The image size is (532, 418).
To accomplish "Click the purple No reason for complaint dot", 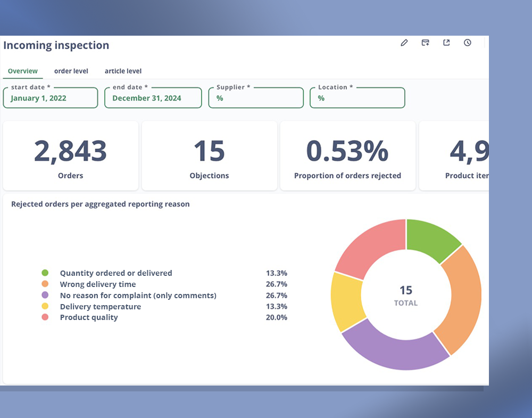I will pyautogui.click(x=45, y=295).
